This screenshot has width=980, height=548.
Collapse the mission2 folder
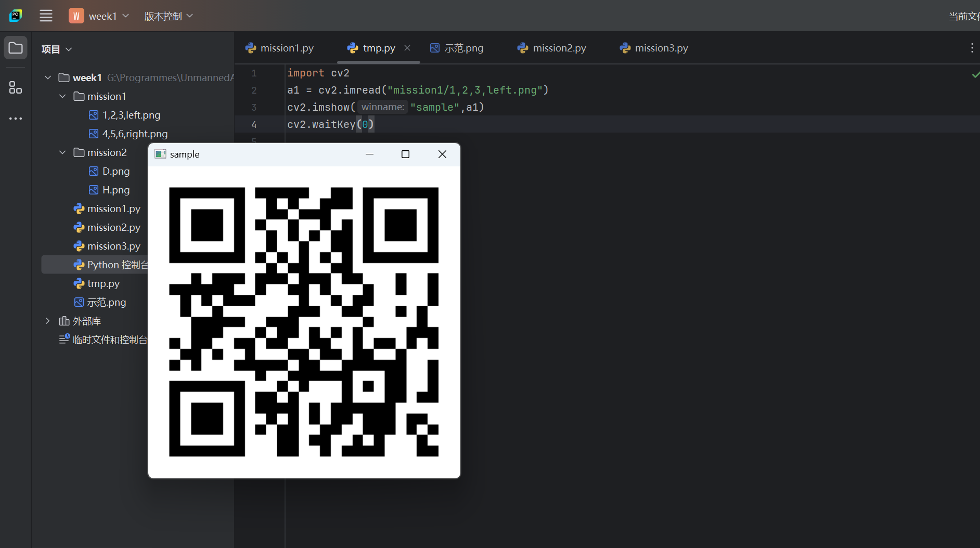coord(62,152)
